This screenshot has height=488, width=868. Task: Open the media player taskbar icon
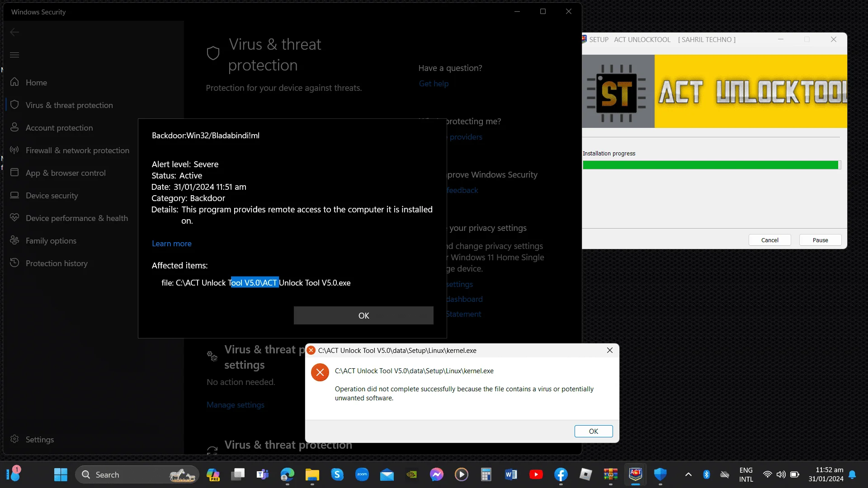click(x=462, y=474)
